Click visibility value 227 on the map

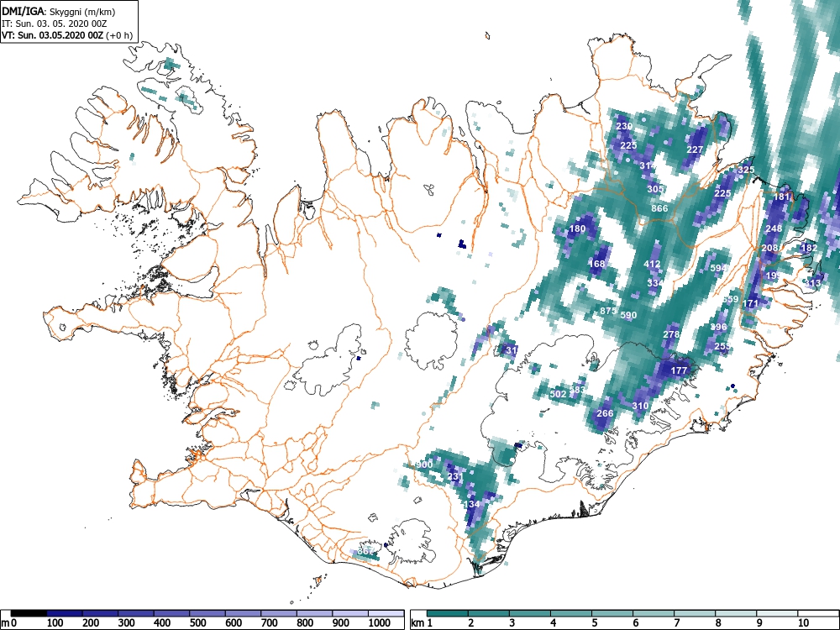coord(695,150)
